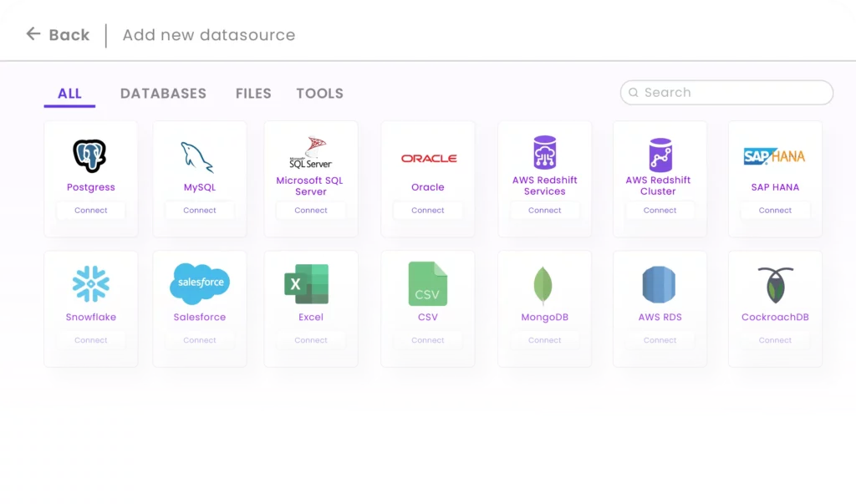Click the AWS RDS blue icon

(659, 285)
